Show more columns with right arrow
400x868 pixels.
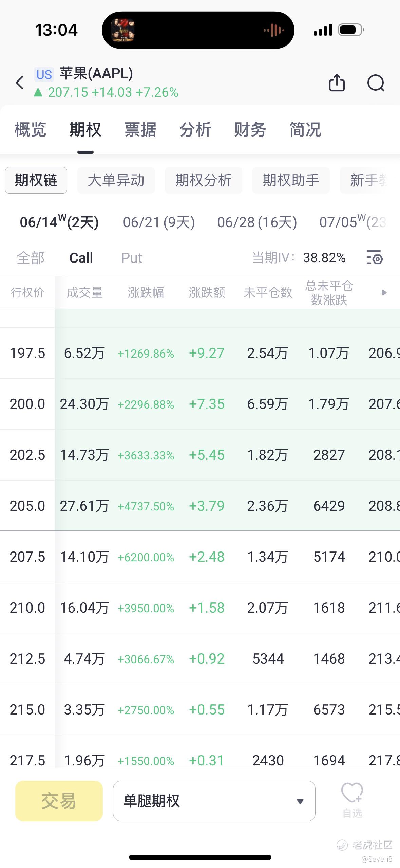pos(384,292)
